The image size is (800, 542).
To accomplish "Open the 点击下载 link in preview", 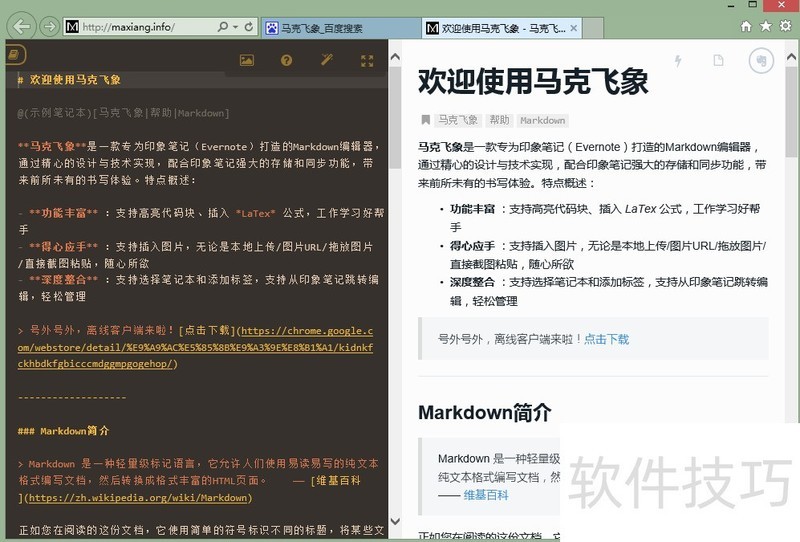I will pos(606,339).
